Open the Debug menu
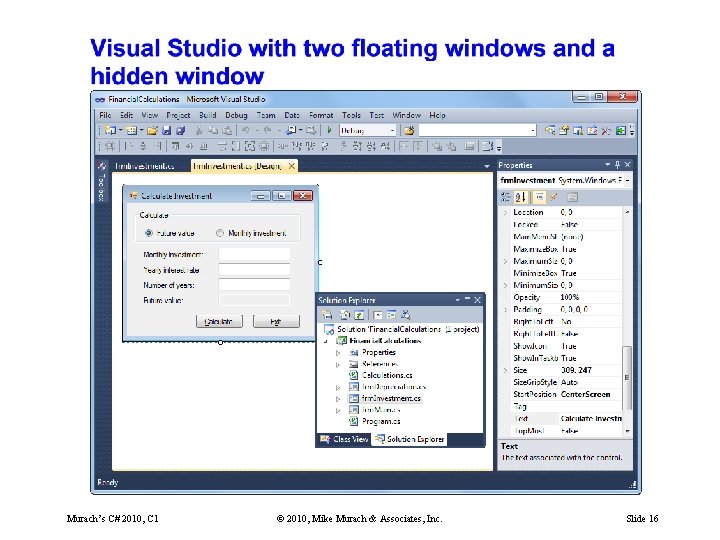Viewport: 720px width, 540px height. tap(236, 115)
